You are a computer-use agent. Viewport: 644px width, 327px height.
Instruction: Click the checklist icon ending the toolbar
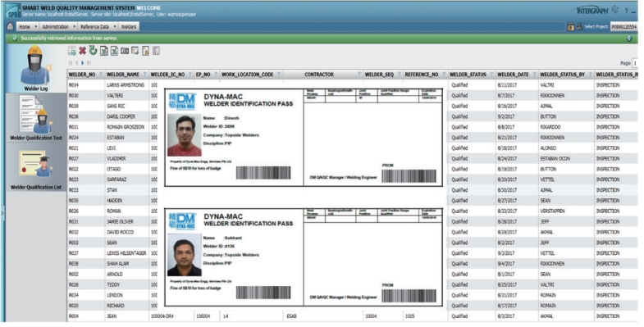coord(156,51)
